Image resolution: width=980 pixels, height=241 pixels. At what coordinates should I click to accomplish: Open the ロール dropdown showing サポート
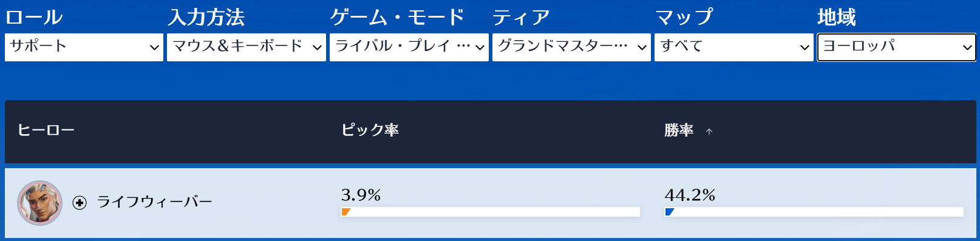pos(84,47)
